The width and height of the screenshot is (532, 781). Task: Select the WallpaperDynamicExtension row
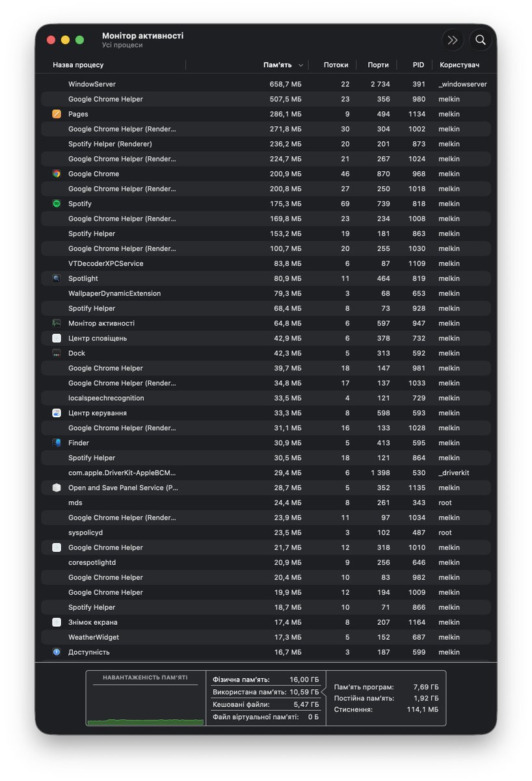pos(266,294)
